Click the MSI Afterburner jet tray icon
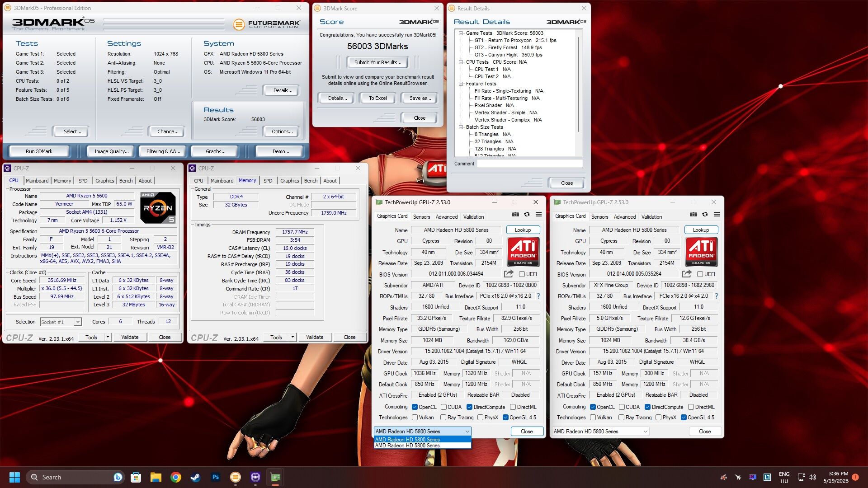868x488 pixels. (x=738, y=477)
